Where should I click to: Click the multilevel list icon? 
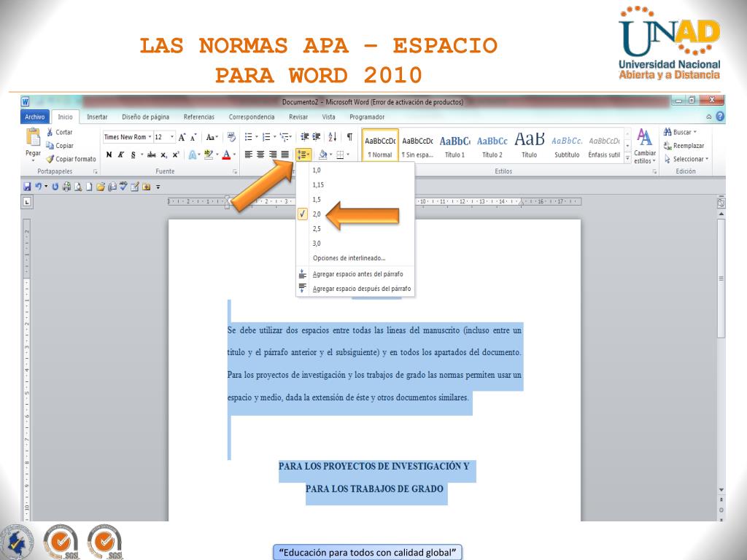(285, 137)
